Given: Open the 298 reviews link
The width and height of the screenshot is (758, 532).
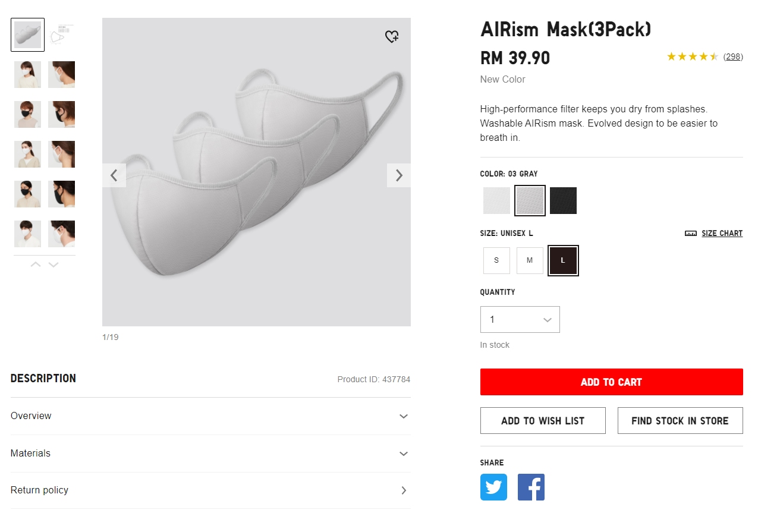Looking at the screenshot, I should coord(733,56).
